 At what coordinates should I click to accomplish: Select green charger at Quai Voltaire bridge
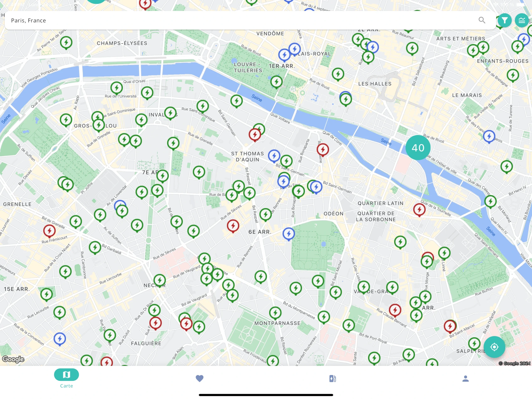[x=236, y=101]
